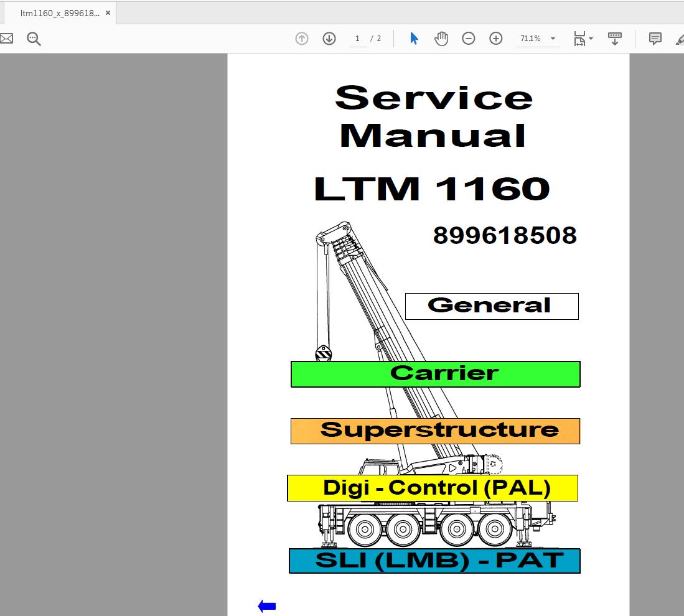
Task: Open the find text magnifier tool
Action: point(34,39)
